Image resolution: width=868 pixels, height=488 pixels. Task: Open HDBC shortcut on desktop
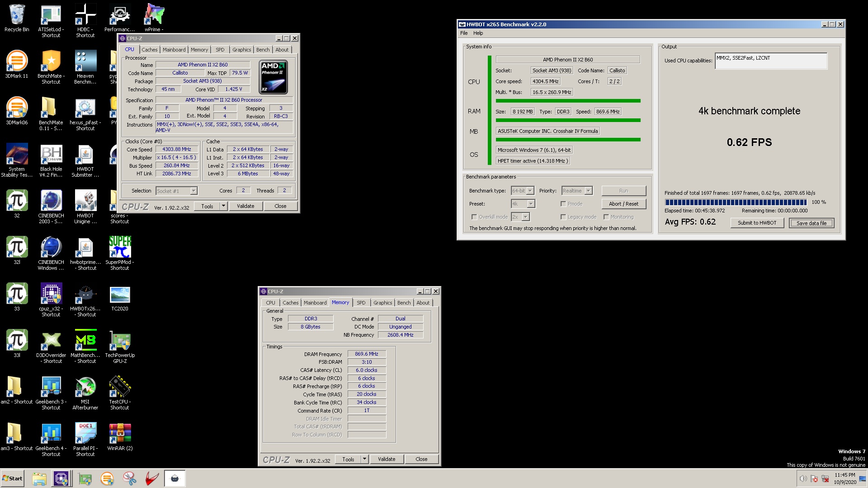pos(85,21)
